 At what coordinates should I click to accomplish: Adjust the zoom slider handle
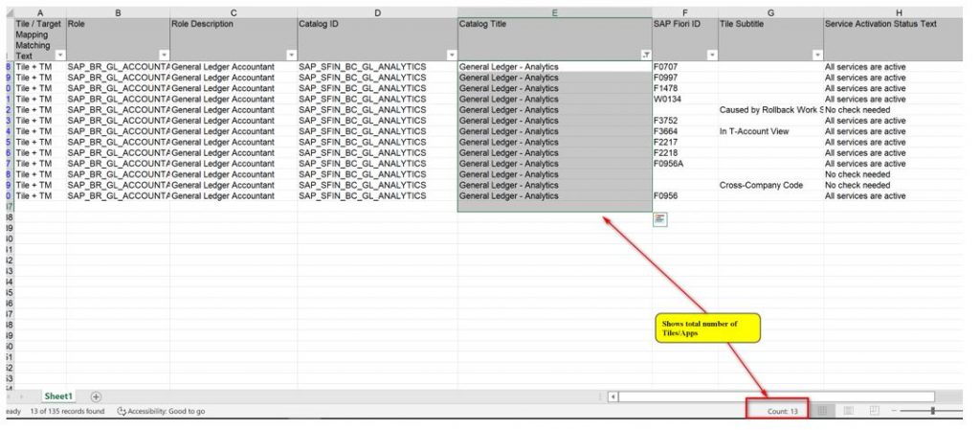933,411
